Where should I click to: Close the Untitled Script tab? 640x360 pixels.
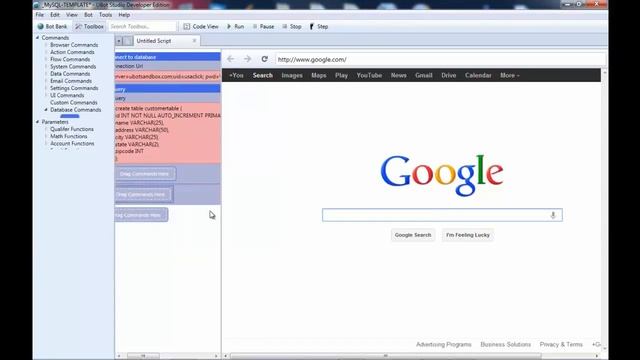tap(194, 41)
